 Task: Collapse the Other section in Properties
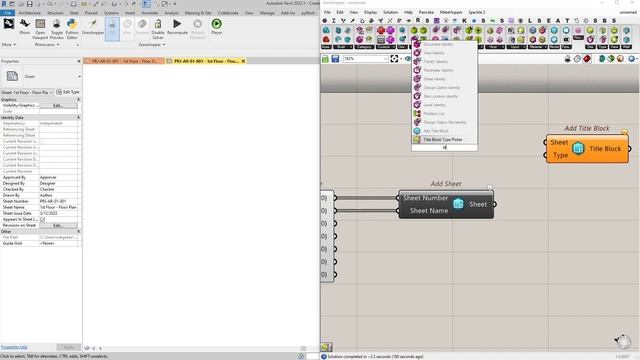tap(78, 231)
